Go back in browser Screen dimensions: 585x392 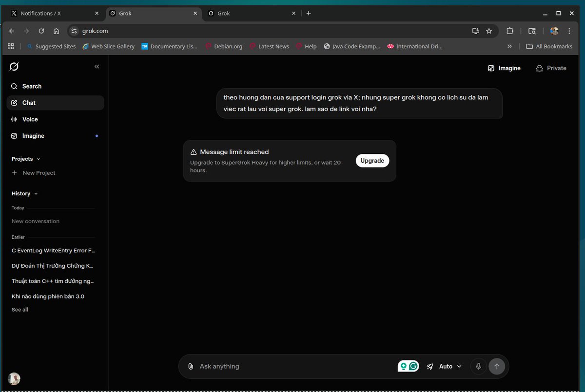12,31
